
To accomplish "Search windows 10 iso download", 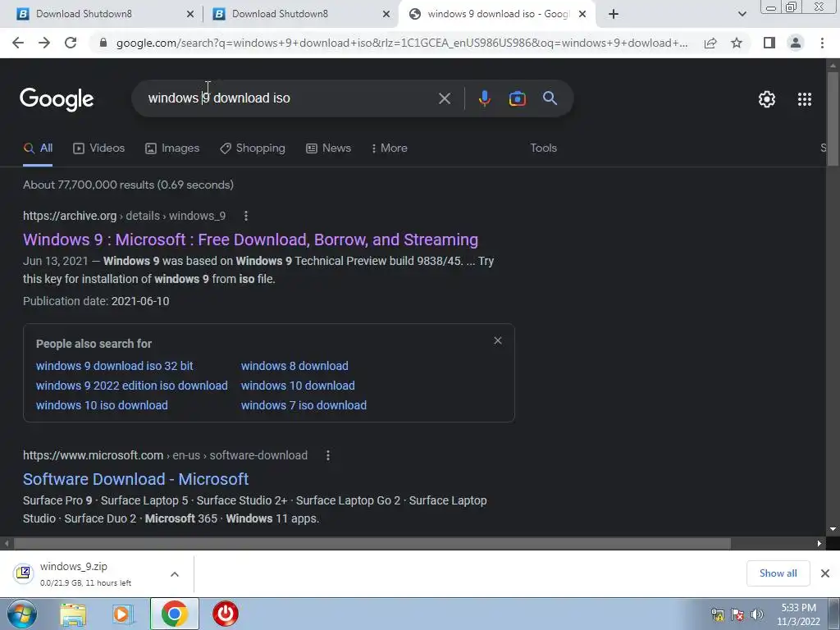I will point(102,405).
